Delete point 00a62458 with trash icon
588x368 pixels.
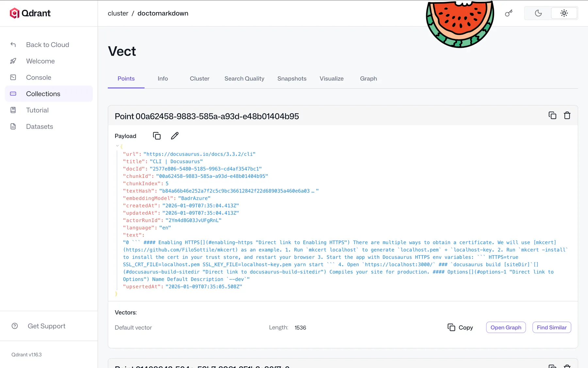[567, 115]
